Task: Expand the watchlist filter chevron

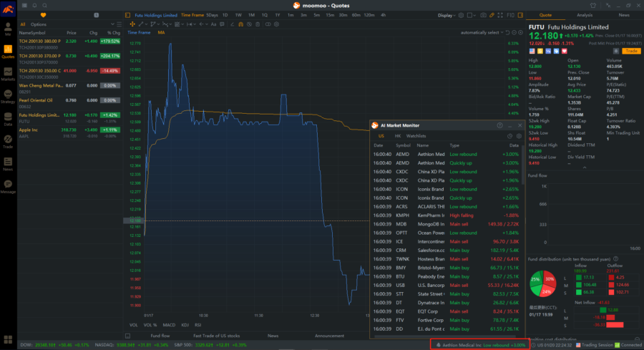Action: click(112, 24)
